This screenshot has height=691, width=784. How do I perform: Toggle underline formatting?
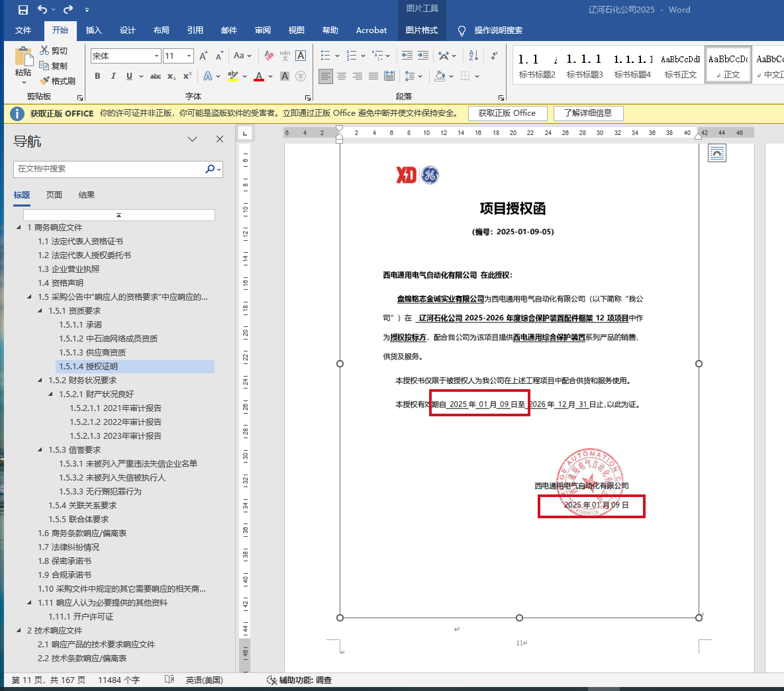click(130, 76)
